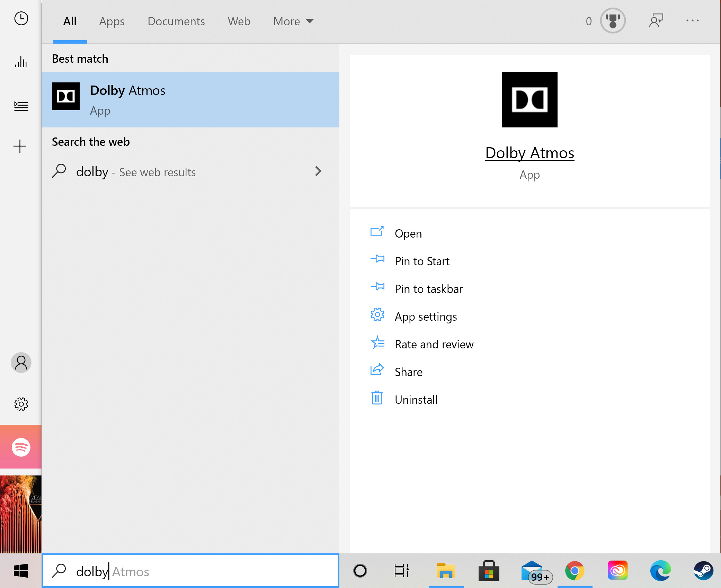Click the Rate and review text label
This screenshot has width=721, height=588.
click(434, 345)
